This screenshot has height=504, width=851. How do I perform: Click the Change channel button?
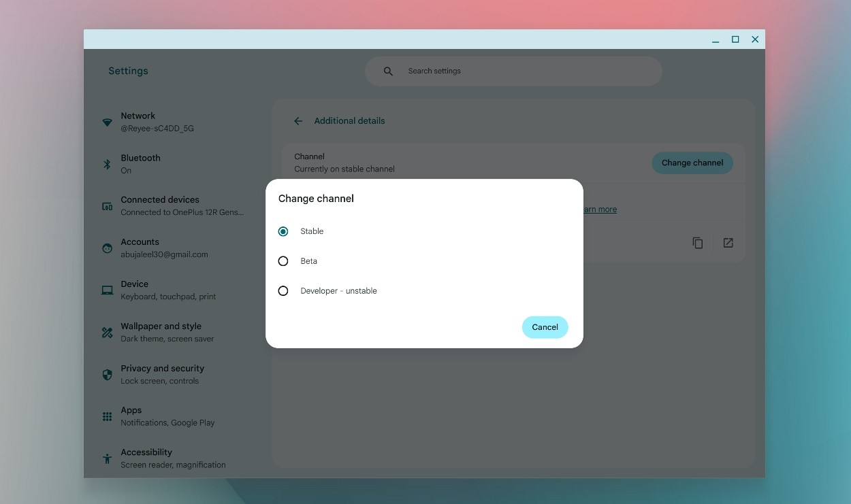[692, 163]
